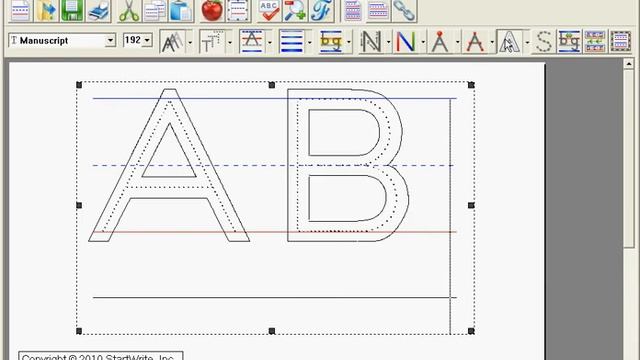Click the bottom-center selection handle of text frame
Screen dimensions: 640x360
tap(272, 331)
